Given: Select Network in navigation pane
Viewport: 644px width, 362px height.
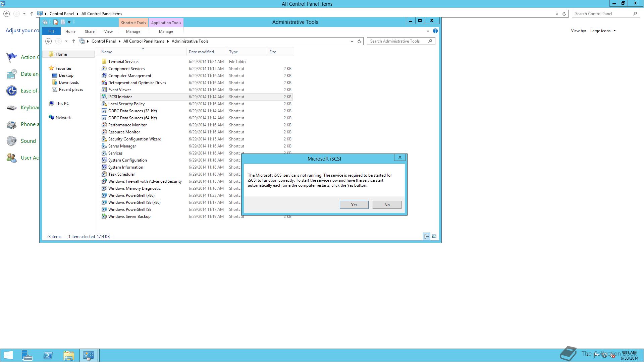Looking at the screenshot, I should point(63,118).
